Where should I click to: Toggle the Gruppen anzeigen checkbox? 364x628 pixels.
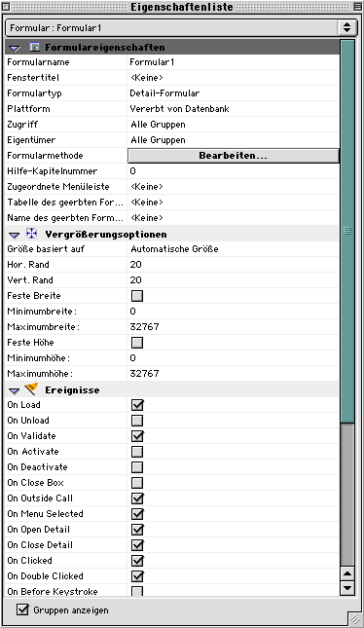[x=22, y=610]
